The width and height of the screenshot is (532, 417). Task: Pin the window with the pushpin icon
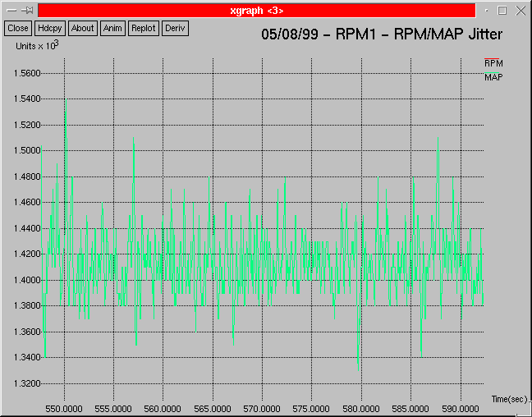tap(27, 11)
